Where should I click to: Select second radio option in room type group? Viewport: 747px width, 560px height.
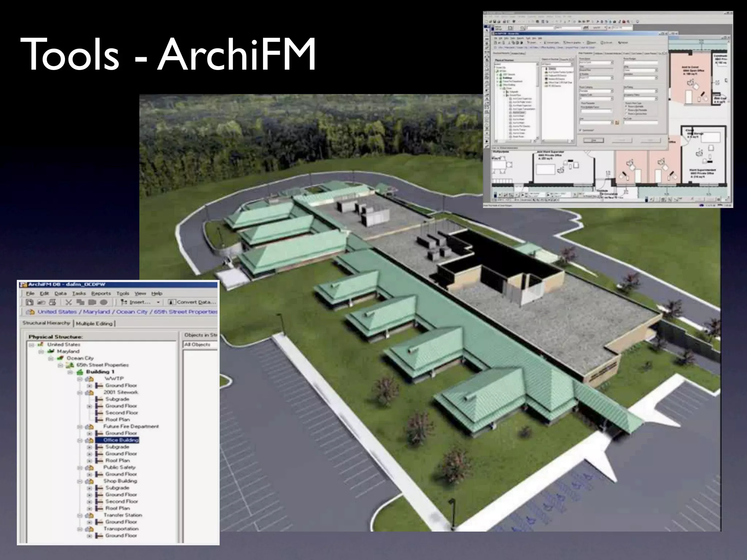pyautogui.click(x=627, y=110)
